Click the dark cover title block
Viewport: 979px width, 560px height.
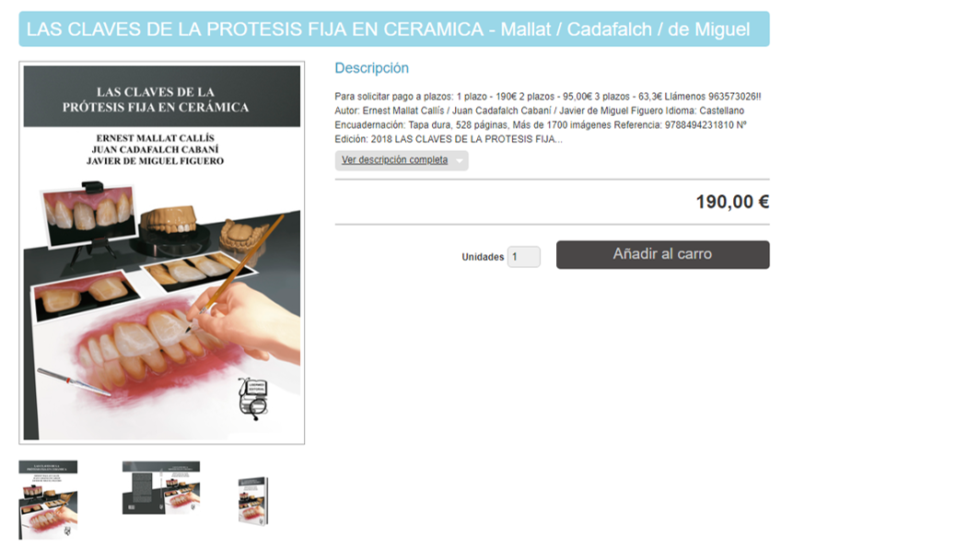coord(162,97)
